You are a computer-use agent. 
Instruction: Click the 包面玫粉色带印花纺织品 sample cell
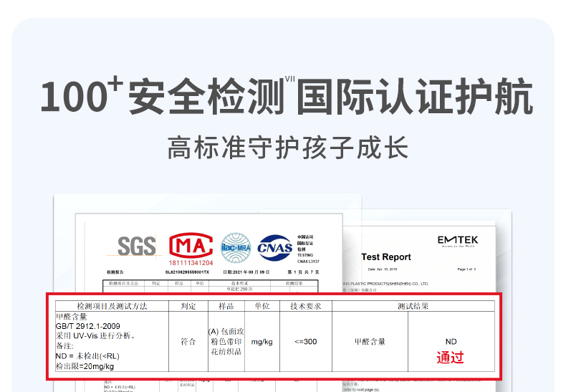(226, 342)
